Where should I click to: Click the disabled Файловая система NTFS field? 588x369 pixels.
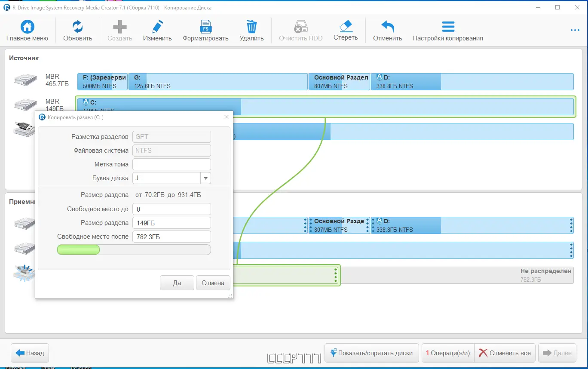click(171, 151)
